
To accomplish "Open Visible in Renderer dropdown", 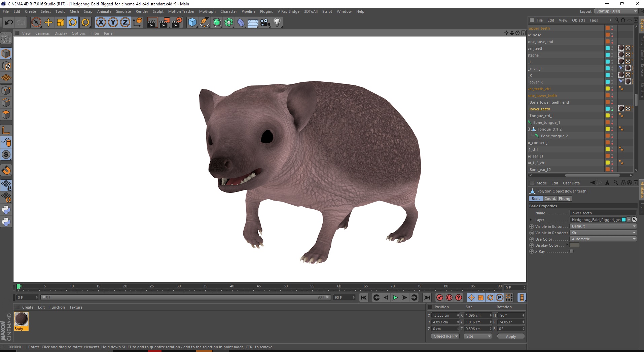I will [x=603, y=233].
